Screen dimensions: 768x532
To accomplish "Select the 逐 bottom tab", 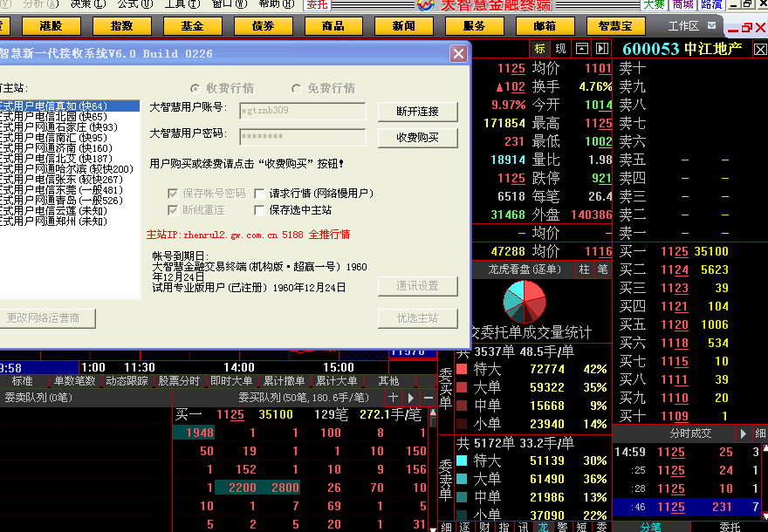I will (465, 527).
